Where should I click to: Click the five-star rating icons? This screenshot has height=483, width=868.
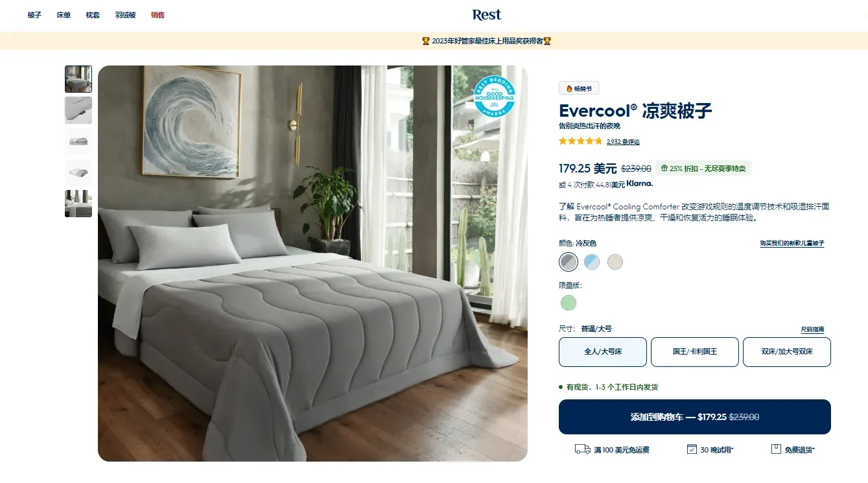pyautogui.click(x=581, y=141)
